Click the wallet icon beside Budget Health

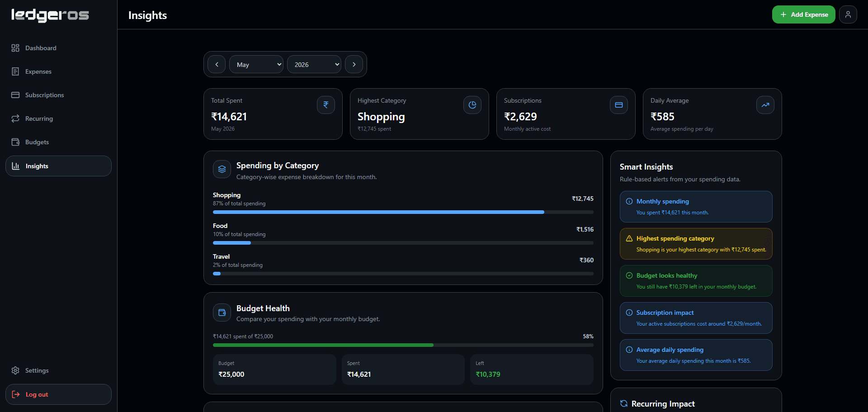point(222,313)
